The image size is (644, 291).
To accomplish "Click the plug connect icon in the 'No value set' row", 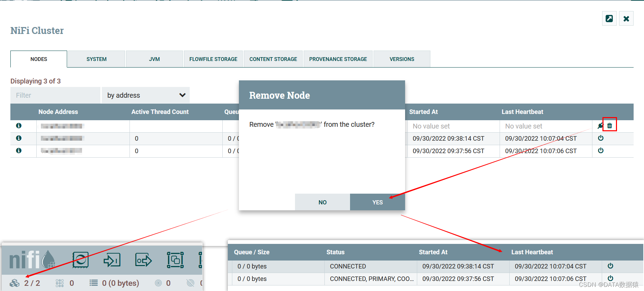I will [x=601, y=126].
